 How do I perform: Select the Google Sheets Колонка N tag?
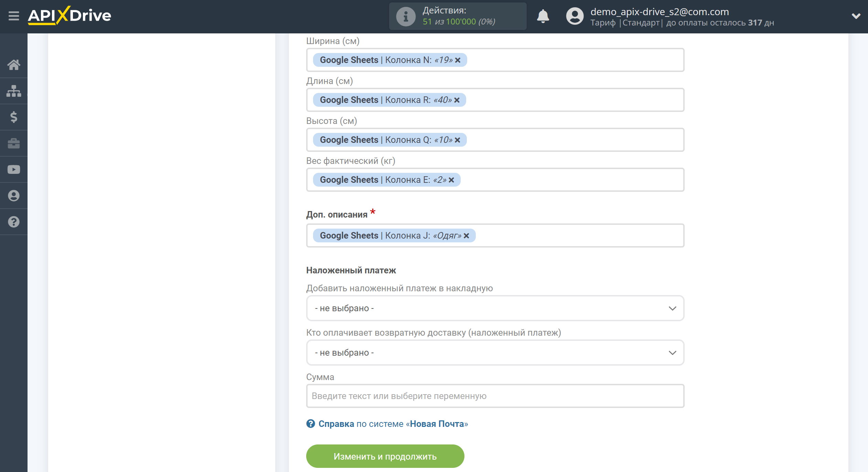click(x=390, y=60)
